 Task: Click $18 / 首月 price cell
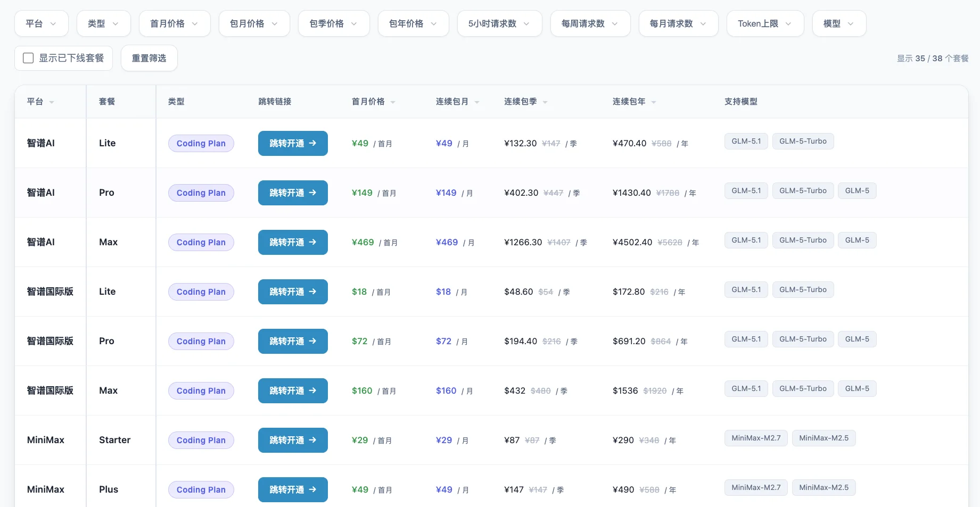[371, 292]
